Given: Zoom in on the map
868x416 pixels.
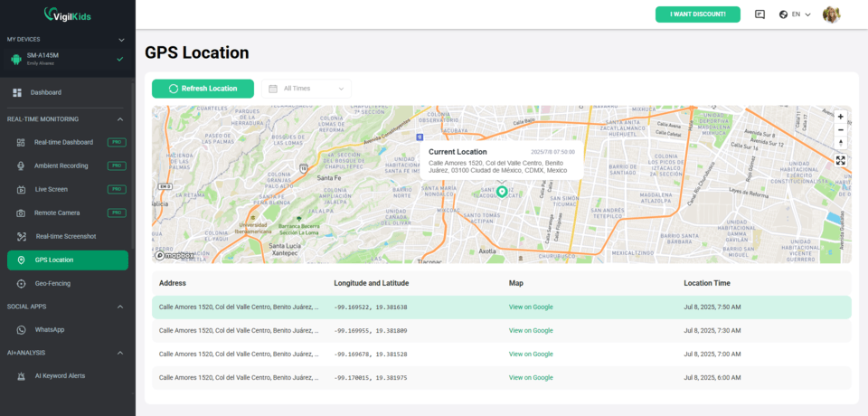Looking at the screenshot, I should (840, 117).
